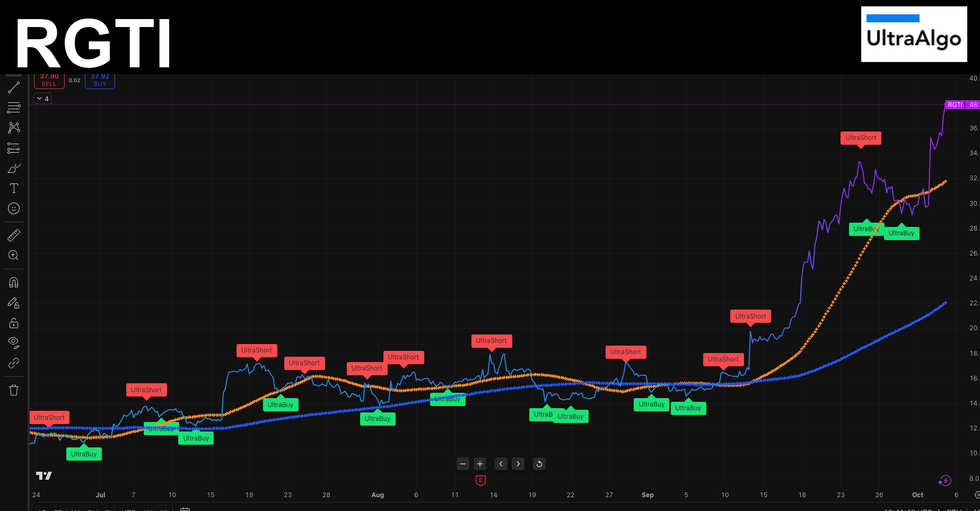
Task: Click the 37.90 SELL button
Action: (49, 81)
